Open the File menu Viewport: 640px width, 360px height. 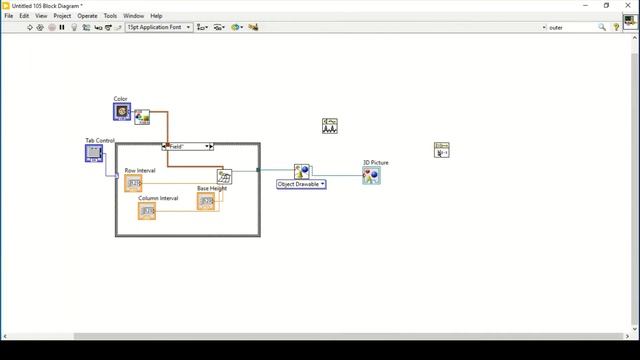(9, 16)
